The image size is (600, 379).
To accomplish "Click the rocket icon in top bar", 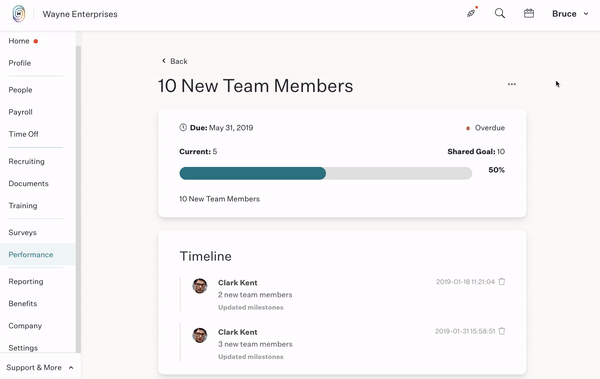I will (471, 13).
